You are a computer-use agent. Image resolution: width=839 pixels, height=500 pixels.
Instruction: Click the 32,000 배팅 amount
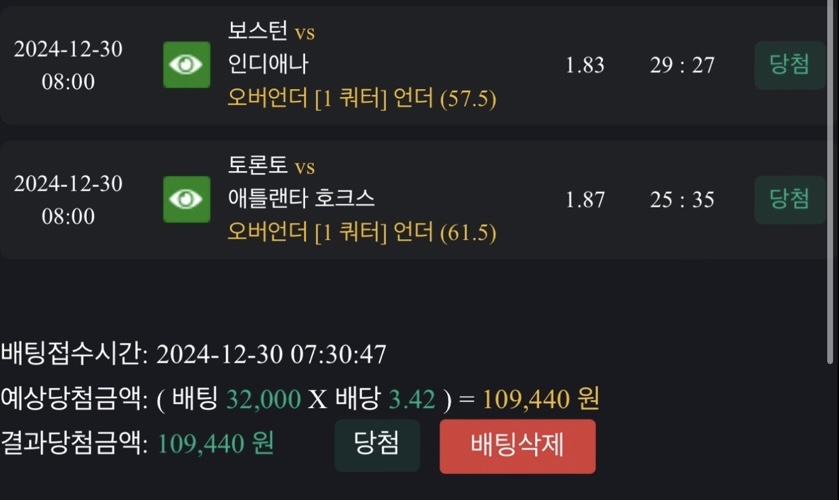pos(263,399)
